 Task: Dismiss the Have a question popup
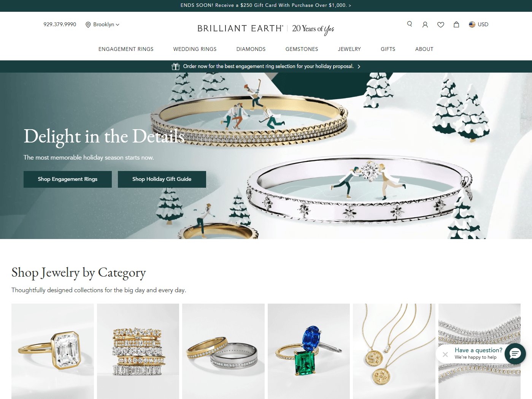tap(445, 354)
